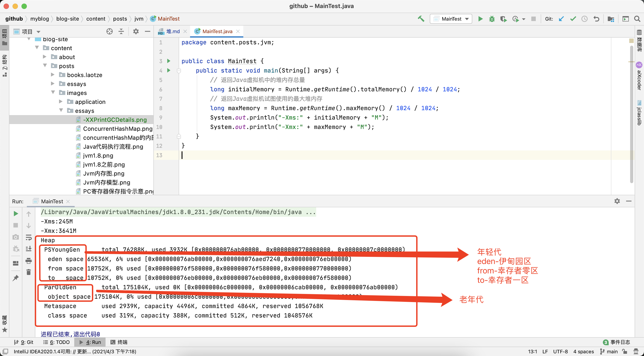Open project structure icon in toolbar

(x=610, y=19)
